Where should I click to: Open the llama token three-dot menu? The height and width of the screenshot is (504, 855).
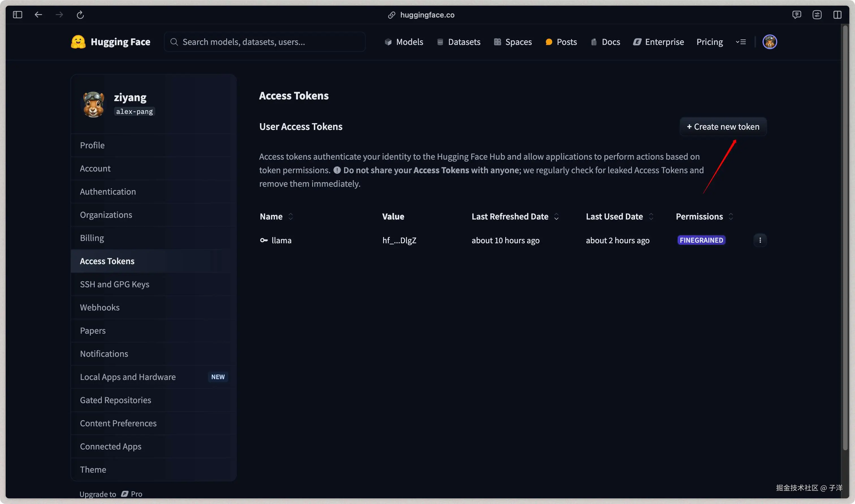[x=760, y=240]
